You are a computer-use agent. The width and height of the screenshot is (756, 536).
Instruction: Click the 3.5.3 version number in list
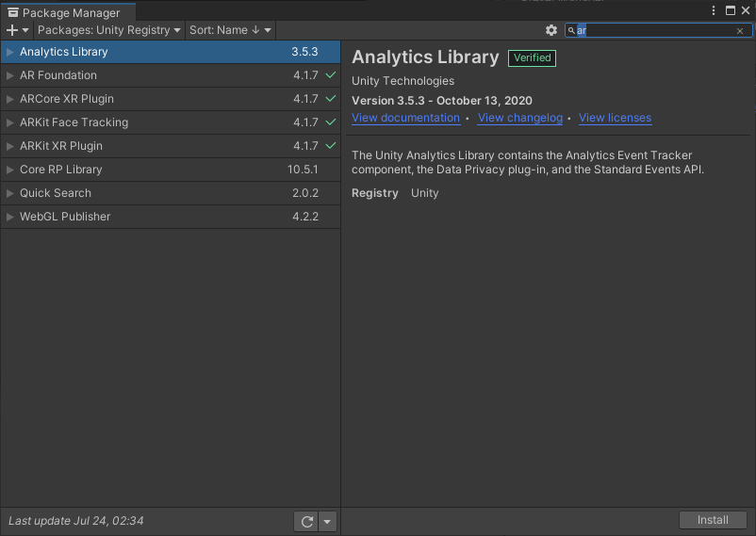(304, 52)
